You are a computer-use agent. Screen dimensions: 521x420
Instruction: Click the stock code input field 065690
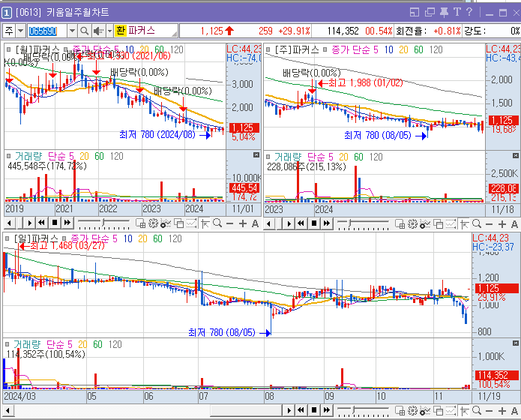(47, 31)
